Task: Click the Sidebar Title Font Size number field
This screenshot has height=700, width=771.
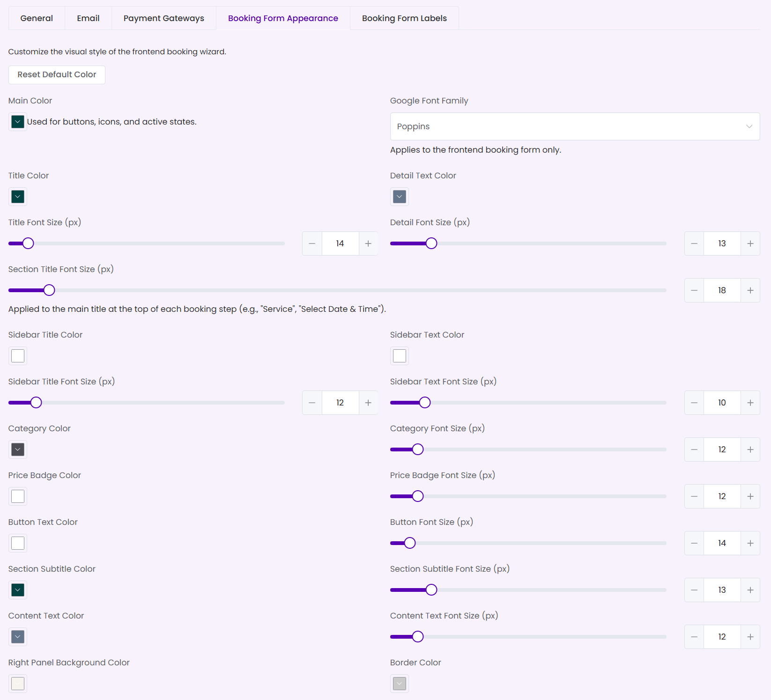Action: point(340,403)
